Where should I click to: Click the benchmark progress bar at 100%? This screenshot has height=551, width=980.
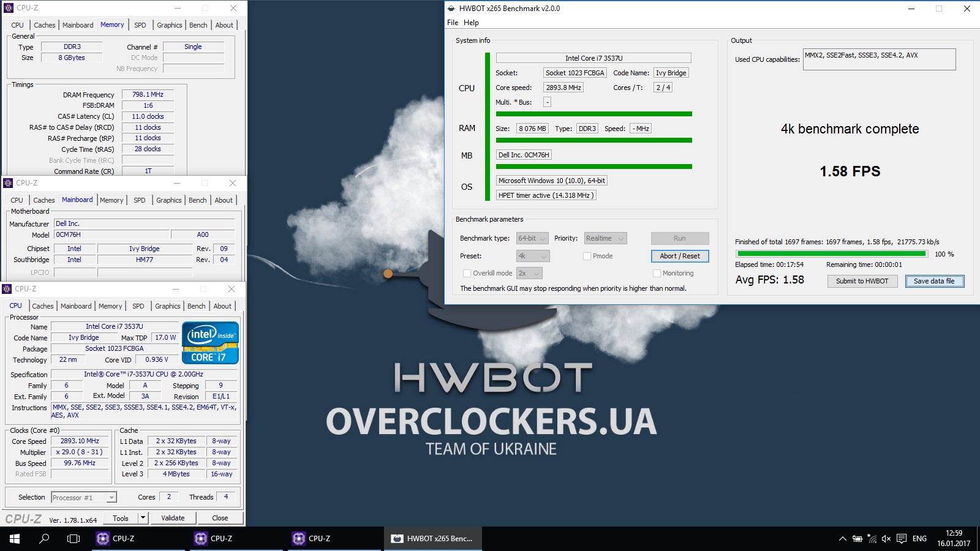point(832,253)
